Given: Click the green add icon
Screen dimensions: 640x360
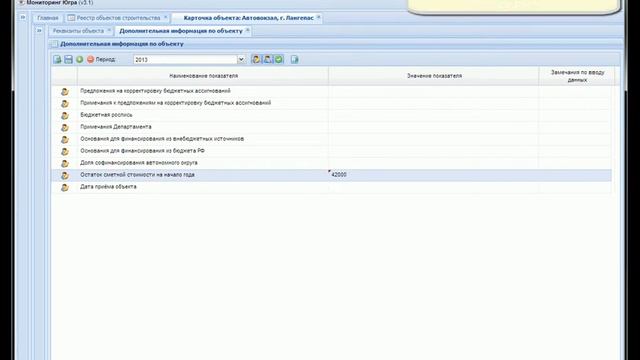Looking at the screenshot, I should click(x=80, y=60).
